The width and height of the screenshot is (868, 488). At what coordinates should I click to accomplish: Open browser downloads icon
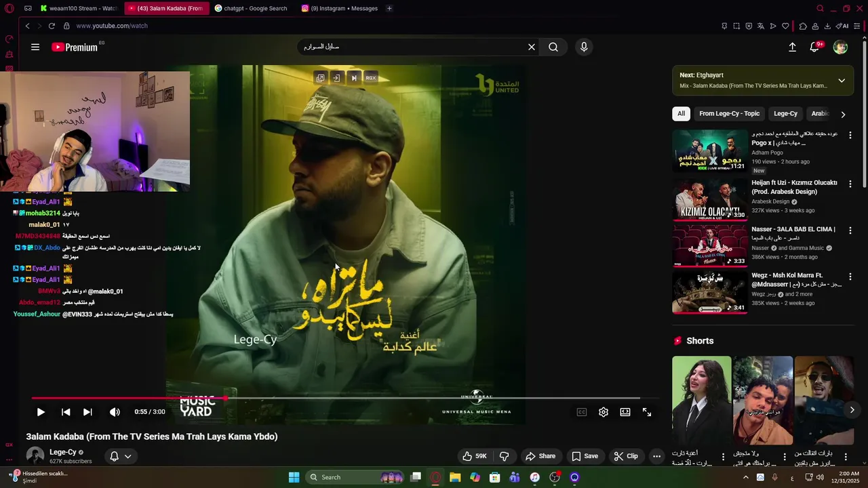827,26
